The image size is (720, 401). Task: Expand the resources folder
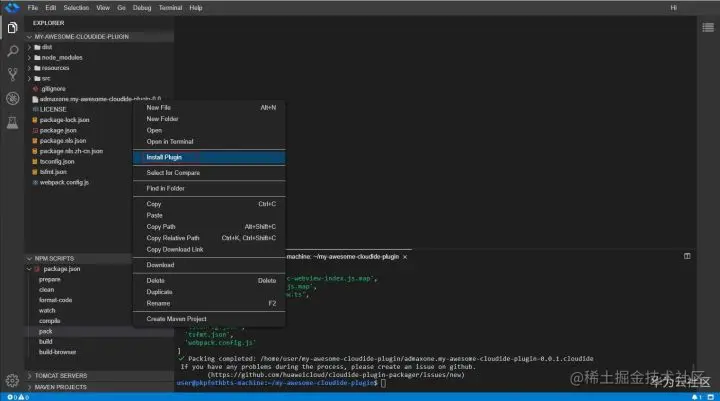29,68
